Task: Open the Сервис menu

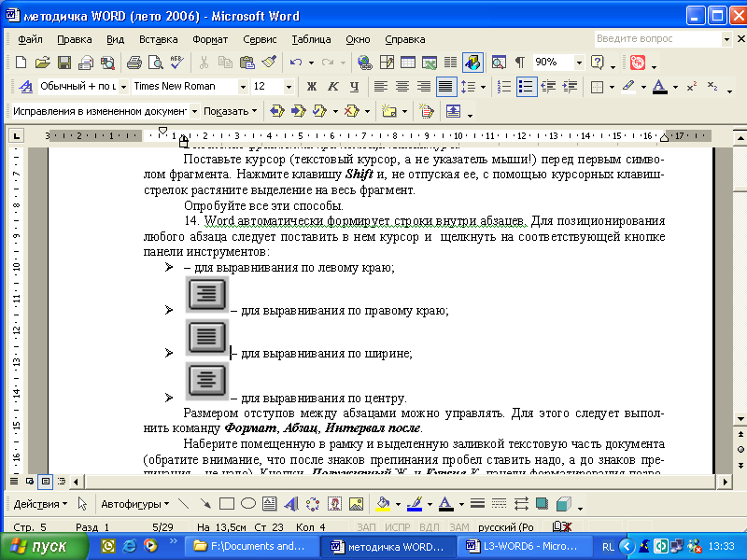Action: [x=260, y=39]
